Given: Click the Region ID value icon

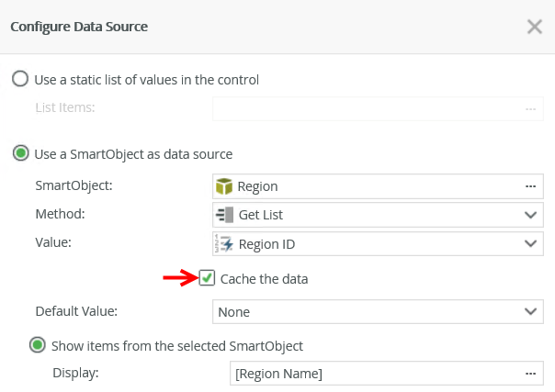Looking at the screenshot, I should [x=225, y=244].
